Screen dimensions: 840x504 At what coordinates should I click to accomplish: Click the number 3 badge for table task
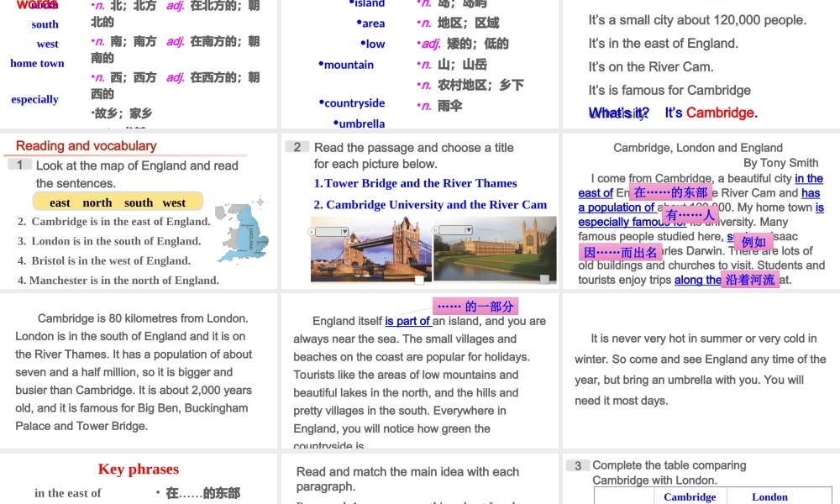coord(577,465)
